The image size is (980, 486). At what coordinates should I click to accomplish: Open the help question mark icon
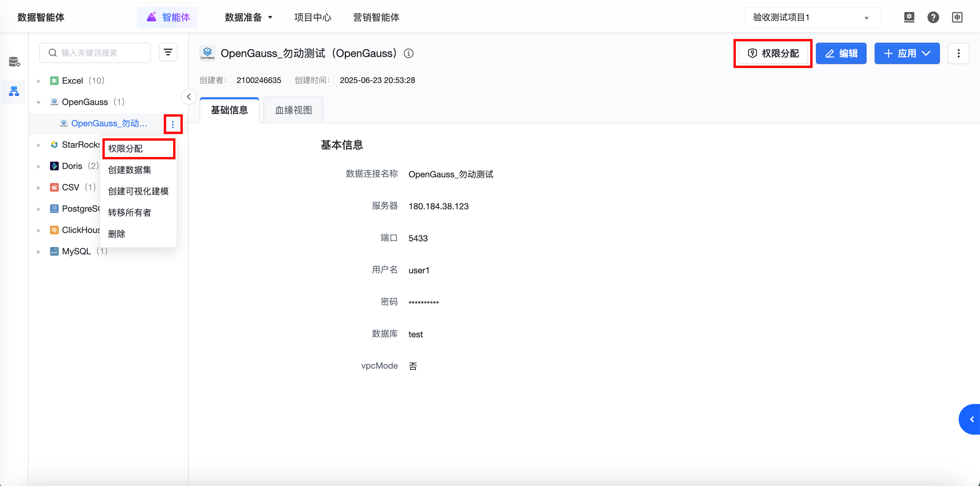[933, 17]
